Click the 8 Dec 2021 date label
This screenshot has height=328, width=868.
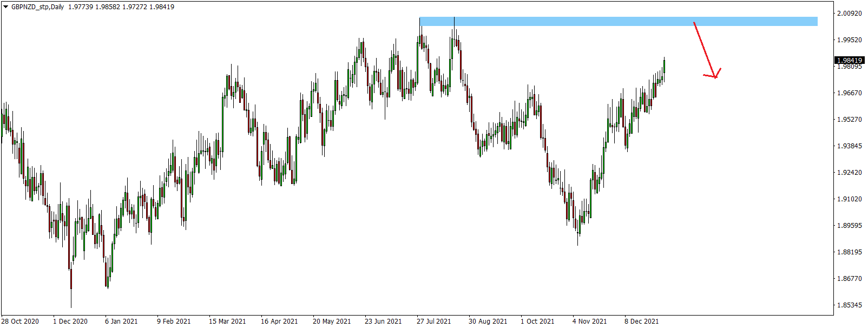pos(642,322)
